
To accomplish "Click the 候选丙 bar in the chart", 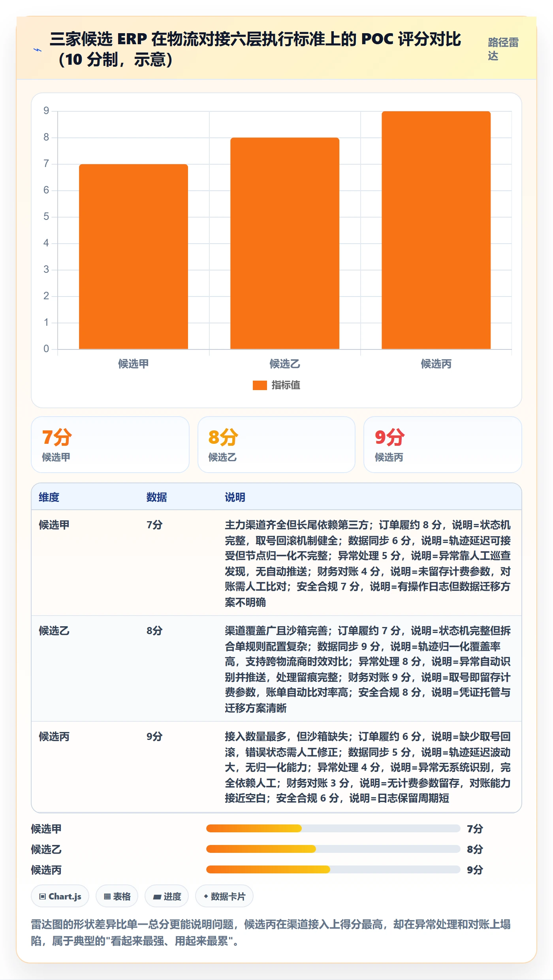I will click(436, 230).
